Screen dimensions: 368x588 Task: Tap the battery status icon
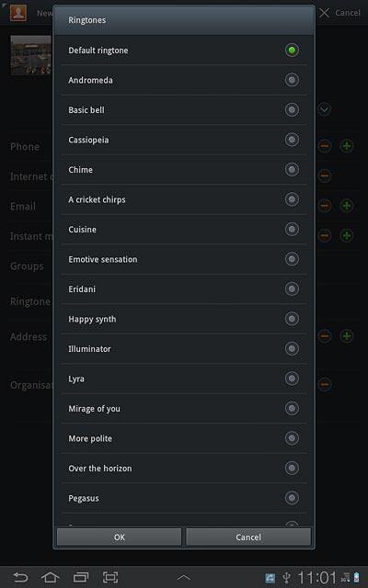[356, 578]
